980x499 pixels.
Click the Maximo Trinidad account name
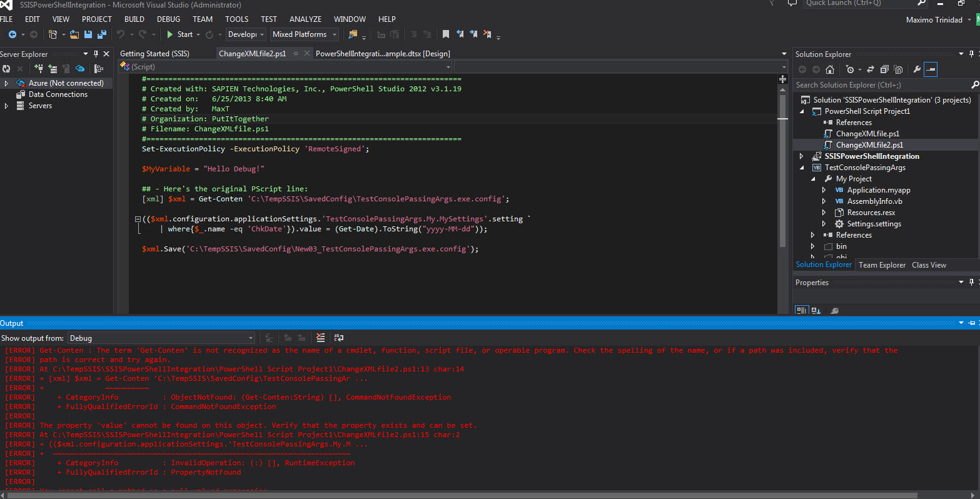(x=934, y=19)
